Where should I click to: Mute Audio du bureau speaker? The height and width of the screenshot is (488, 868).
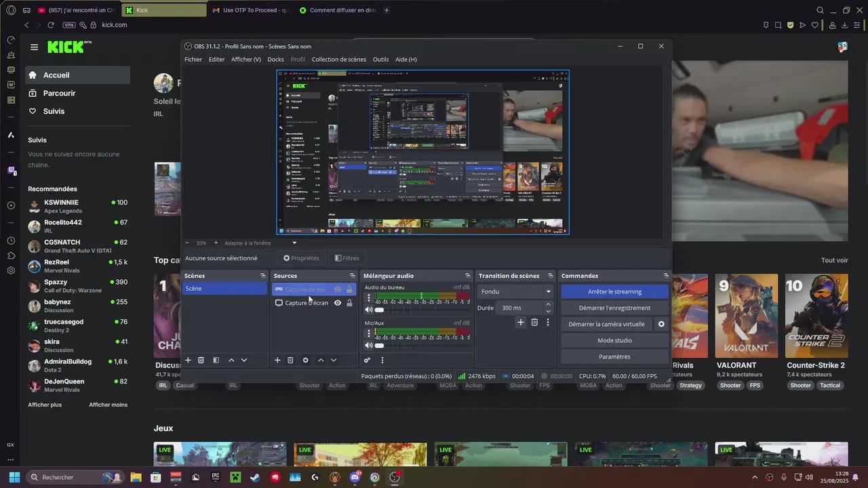(x=369, y=310)
